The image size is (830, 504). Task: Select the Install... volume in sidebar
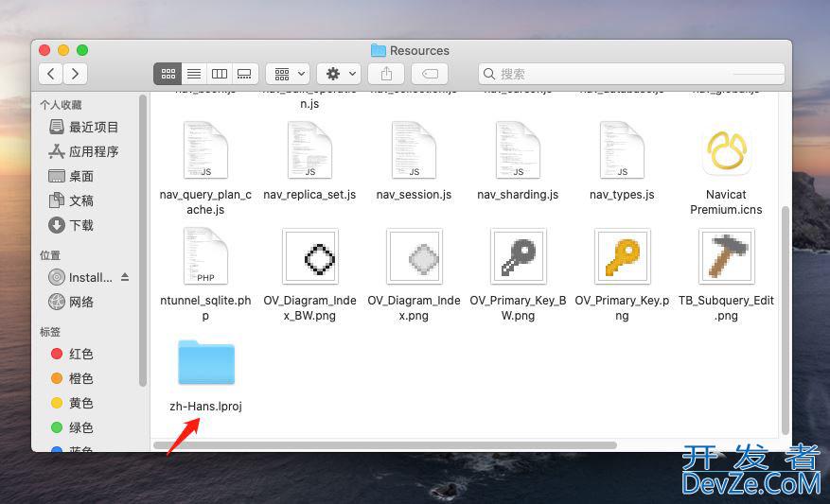[x=80, y=277]
